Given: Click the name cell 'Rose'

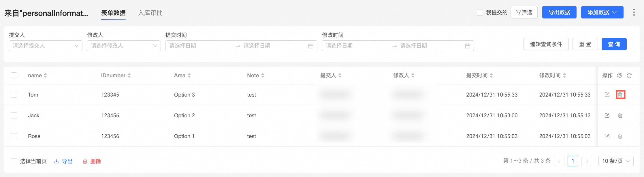Looking at the screenshot, I should click(x=34, y=136).
